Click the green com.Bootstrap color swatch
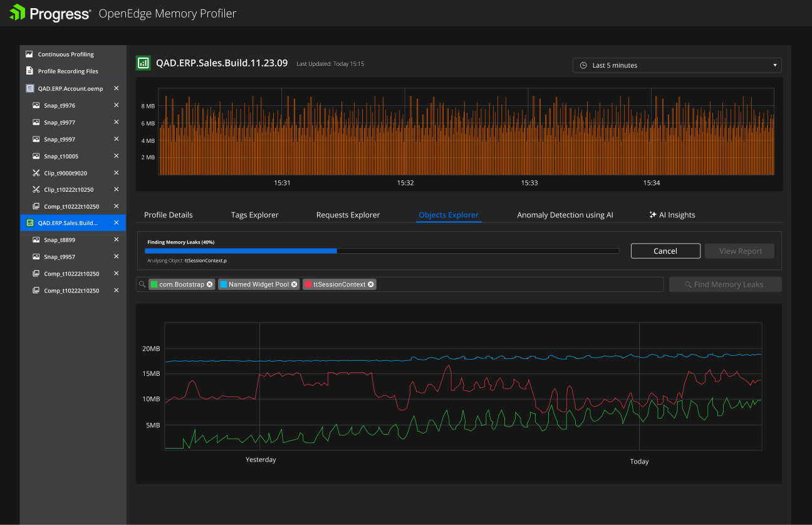Viewport: 812px width, 525px height. coord(154,284)
